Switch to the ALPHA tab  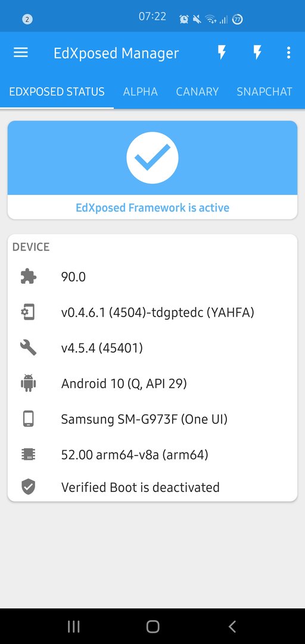click(x=141, y=92)
